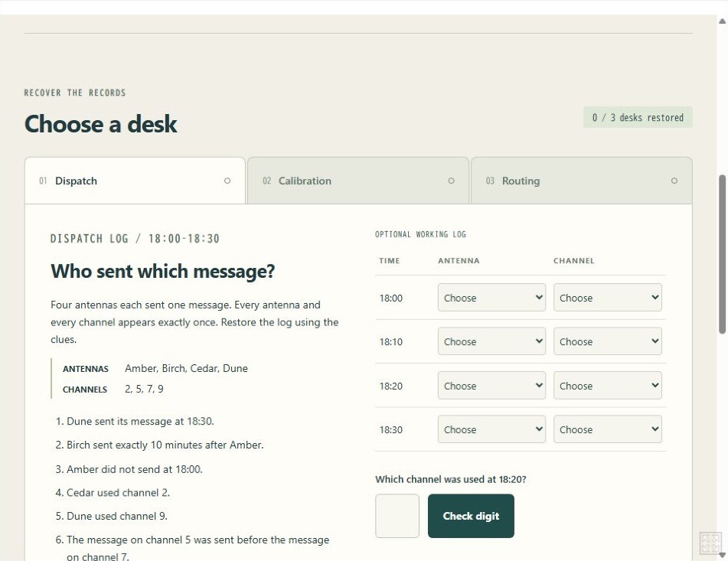The image size is (728, 561).
Task: Click clue 'Dune used channel 9.'
Action: [117, 516]
